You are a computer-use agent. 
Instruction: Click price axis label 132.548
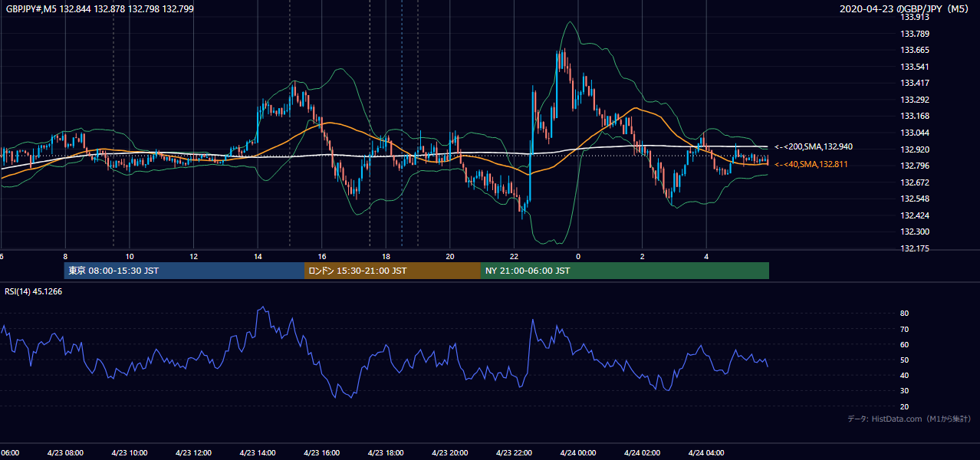pyautogui.click(x=915, y=199)
